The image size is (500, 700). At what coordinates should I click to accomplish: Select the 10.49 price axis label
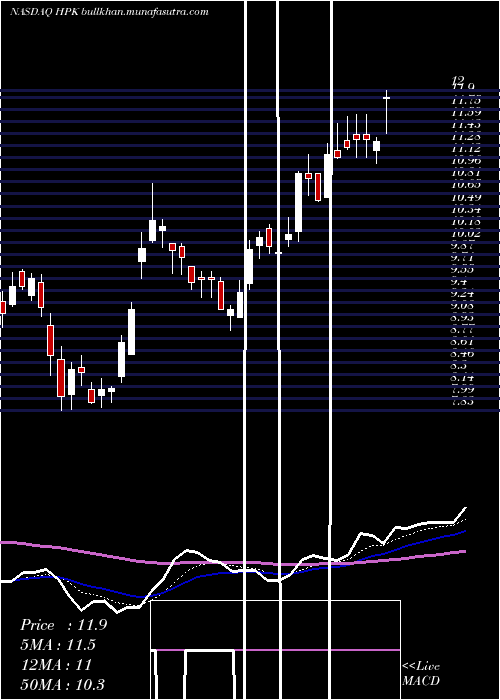click(x=466, y=198)
